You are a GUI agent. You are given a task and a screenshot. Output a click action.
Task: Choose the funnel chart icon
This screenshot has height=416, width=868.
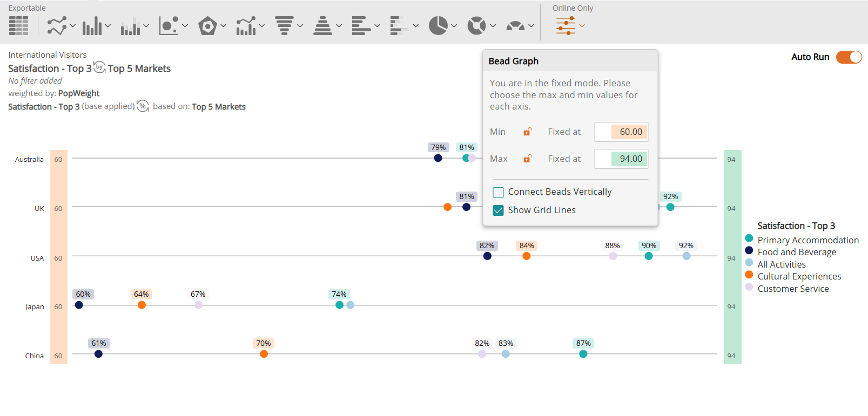[x=284, y=25]
